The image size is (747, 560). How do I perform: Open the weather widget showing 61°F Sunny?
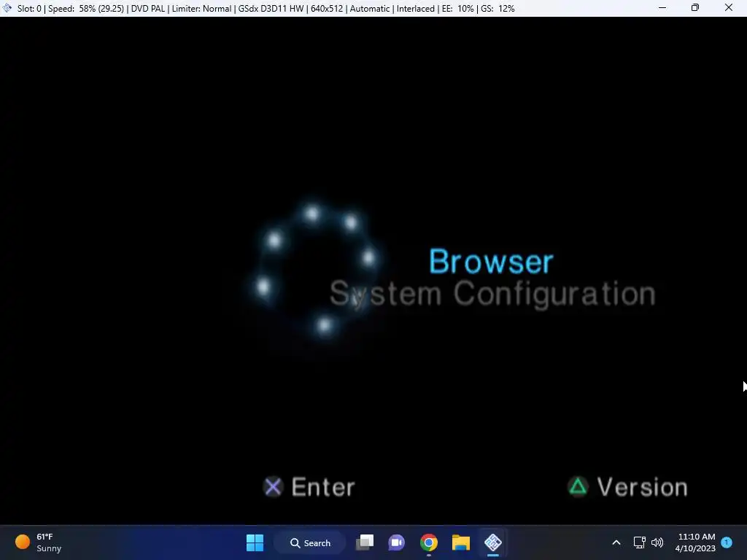point(39,542)
